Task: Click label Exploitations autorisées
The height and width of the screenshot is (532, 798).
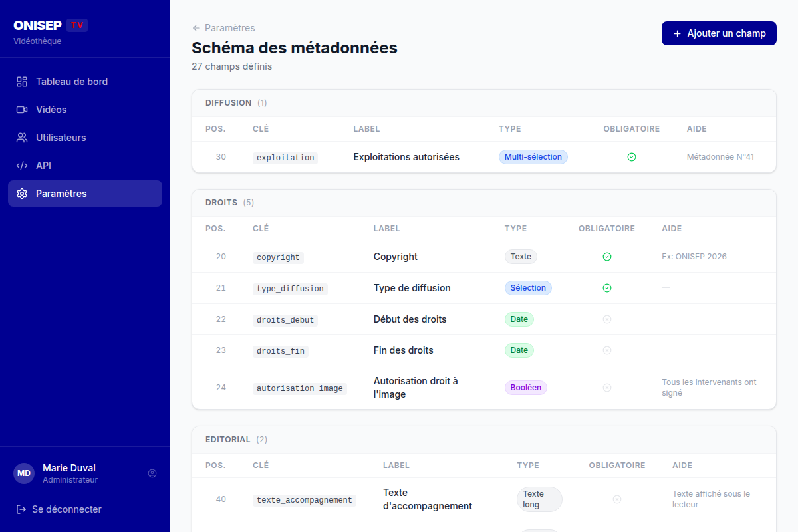Action: (x=406, y=157)
